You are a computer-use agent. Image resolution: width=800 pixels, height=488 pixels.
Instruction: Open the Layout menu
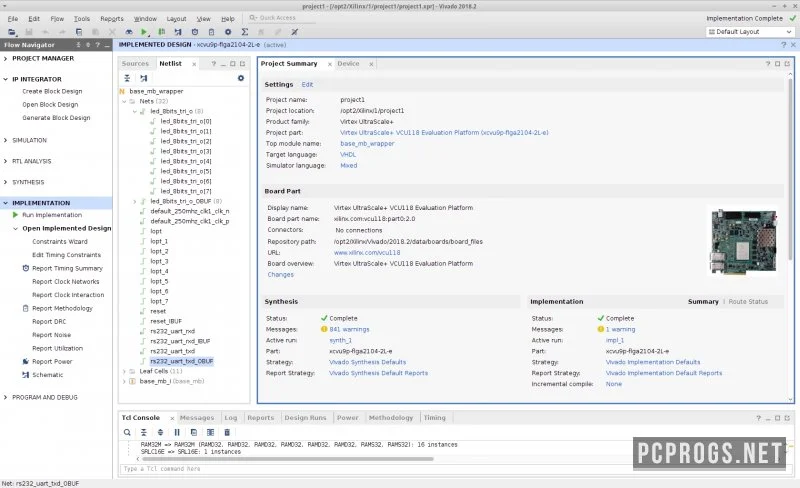(176, 18)
